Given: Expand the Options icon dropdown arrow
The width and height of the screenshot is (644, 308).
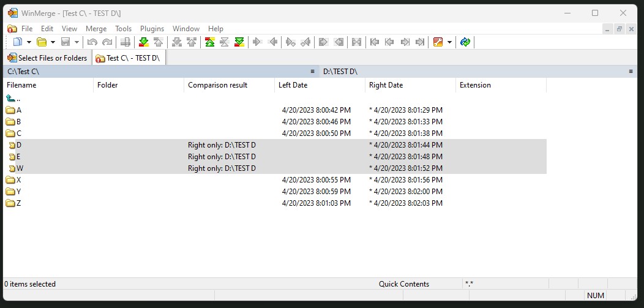Looking at the screenshot, I should [449, 42].
